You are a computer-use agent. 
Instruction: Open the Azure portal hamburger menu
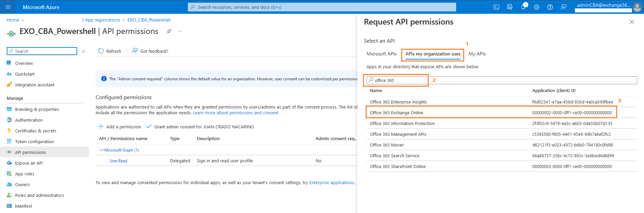(8, 7)
